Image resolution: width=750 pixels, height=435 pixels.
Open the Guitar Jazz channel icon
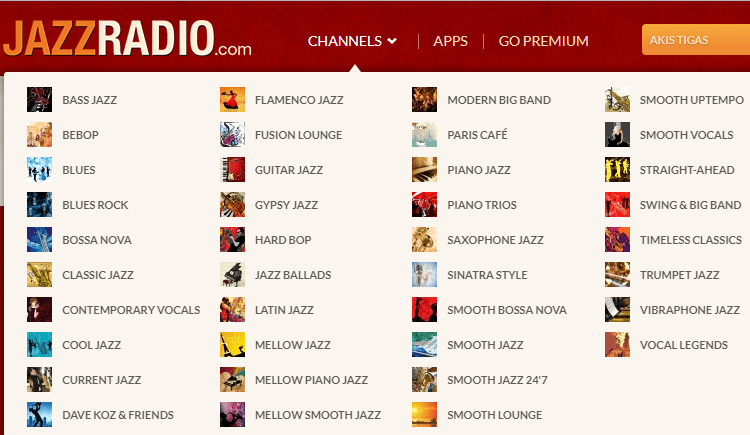[232, 169]
